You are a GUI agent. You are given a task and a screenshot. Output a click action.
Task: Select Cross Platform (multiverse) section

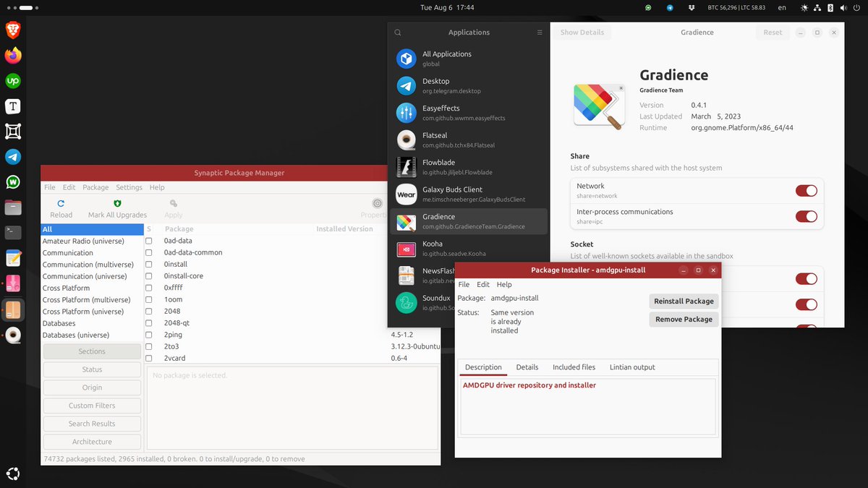(x=92, y=300)
